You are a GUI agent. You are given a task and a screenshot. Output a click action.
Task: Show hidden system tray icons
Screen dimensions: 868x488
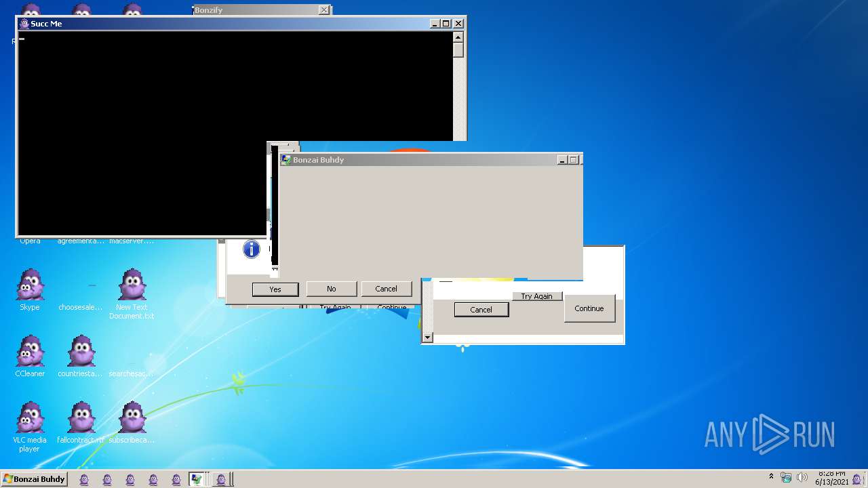click(771, 477)
